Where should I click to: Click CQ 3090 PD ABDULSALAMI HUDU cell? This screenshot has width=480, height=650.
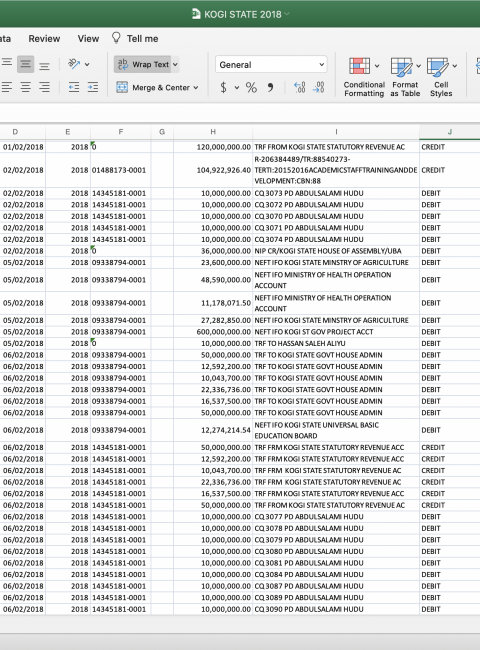point(336,609)
